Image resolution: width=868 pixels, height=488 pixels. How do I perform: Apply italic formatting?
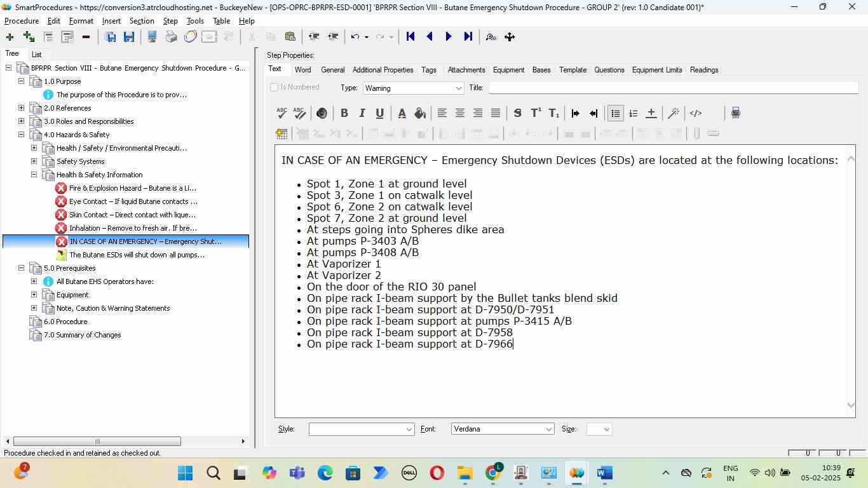point(362,113)
